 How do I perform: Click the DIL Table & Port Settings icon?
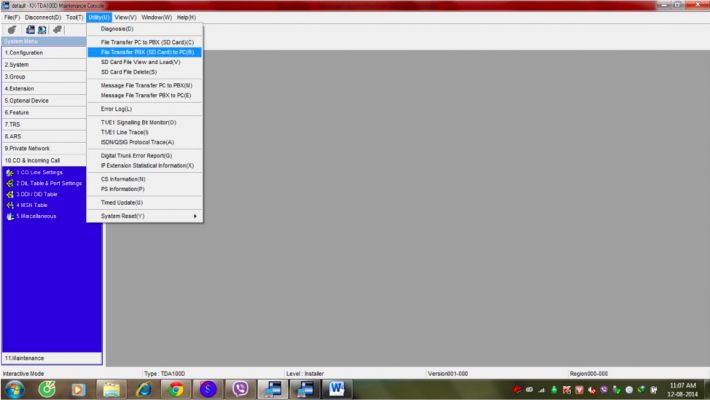tap(10, 183)
